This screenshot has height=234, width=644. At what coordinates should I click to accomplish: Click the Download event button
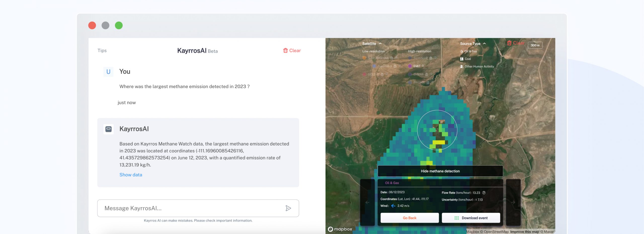coord(471,218)
